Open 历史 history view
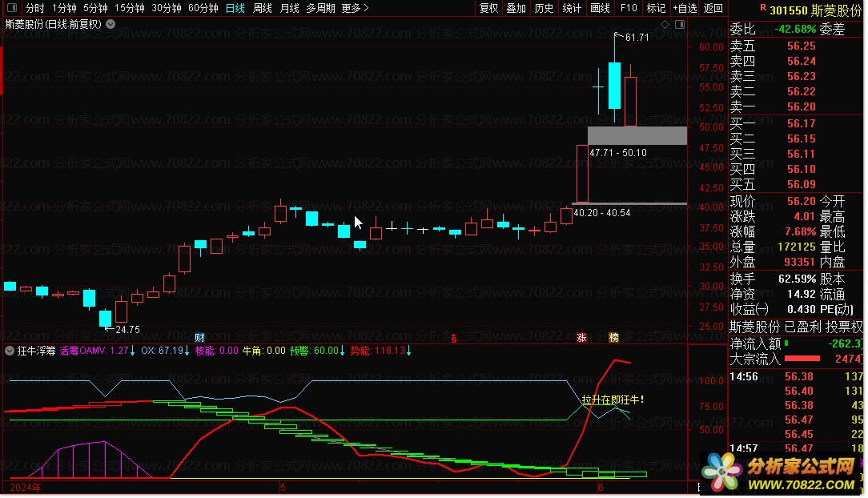Screen dimensions: 868x498 pos(544,8)
